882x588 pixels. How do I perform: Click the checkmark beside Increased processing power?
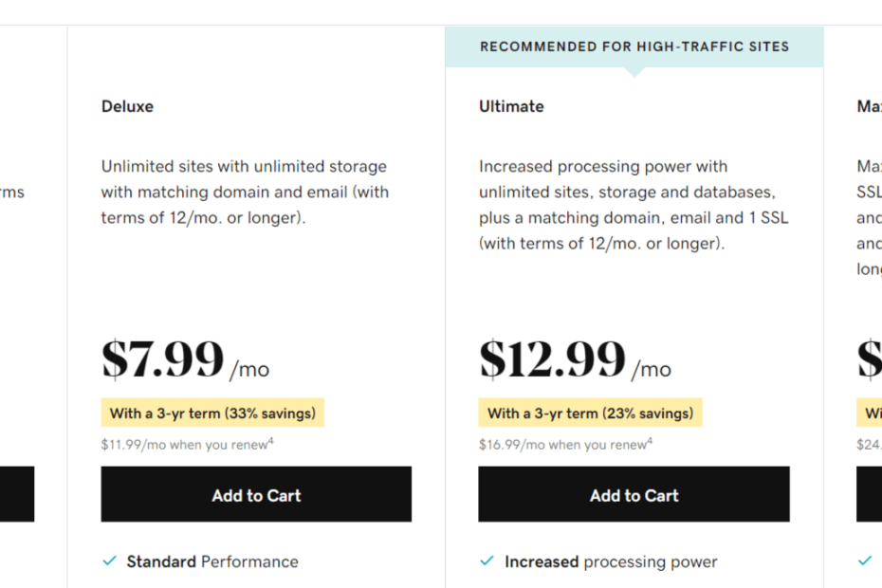point(485,560)
